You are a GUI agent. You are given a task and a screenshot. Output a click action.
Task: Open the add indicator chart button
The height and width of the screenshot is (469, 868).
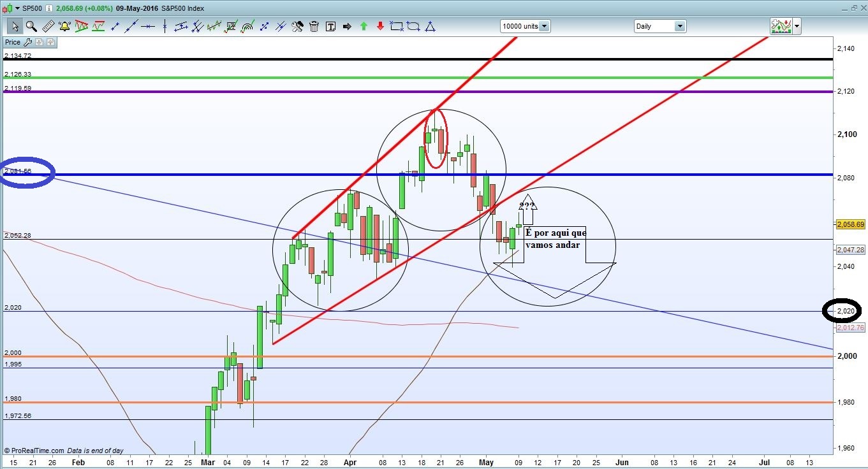click(x=781, y=26)
